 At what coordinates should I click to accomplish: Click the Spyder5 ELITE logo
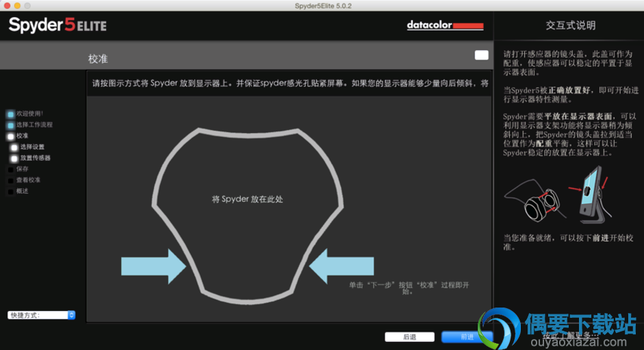click(57, 25)
